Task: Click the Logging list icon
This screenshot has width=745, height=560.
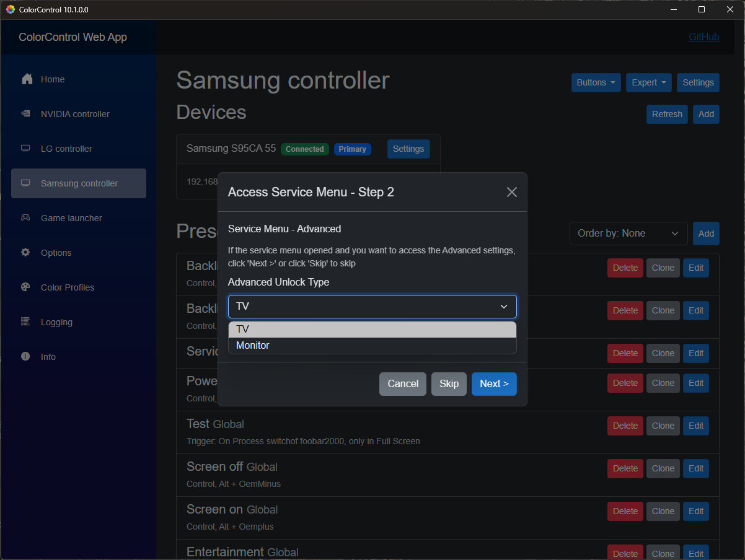Action: pyautogui.click(x=25, y=322)
